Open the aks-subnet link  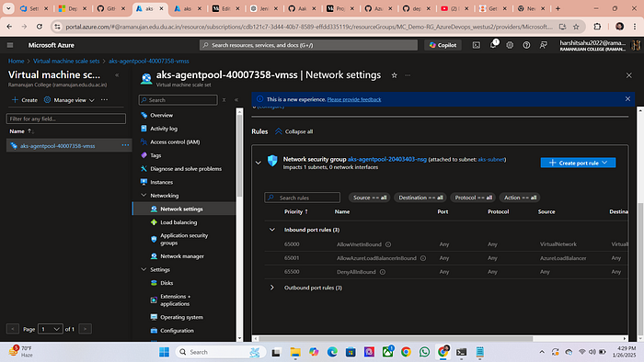coord(491,159)
